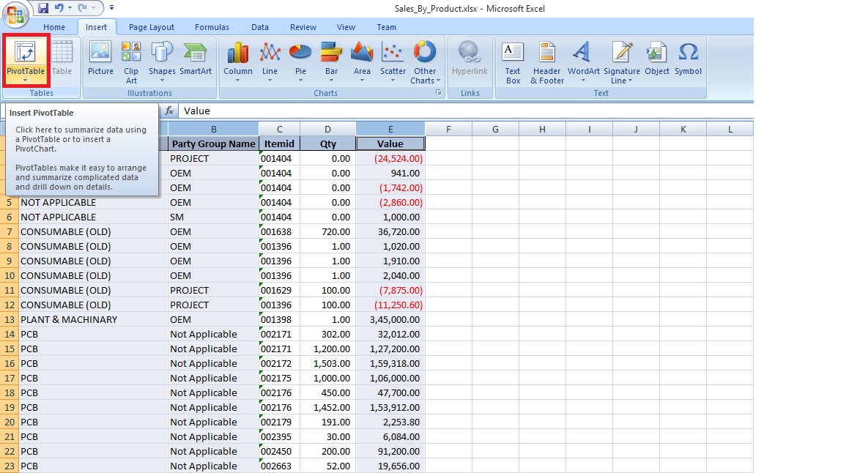Expand the Line chart dropdown arrow

[270, 81]
